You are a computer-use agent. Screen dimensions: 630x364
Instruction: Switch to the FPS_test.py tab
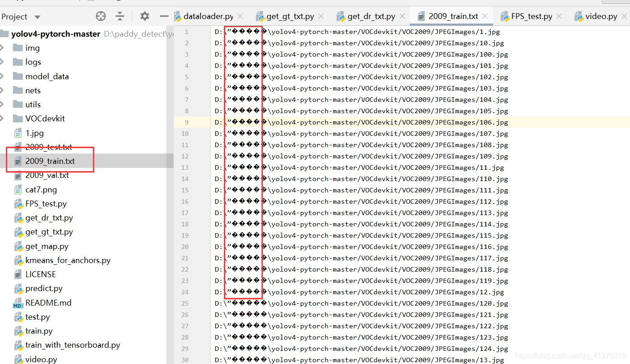click(531, 16)
